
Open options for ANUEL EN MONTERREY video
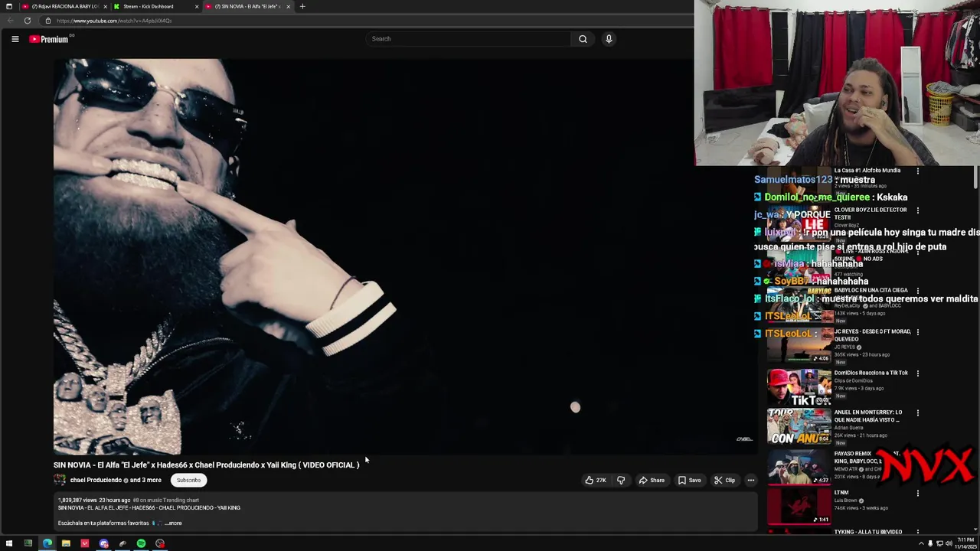918,413
